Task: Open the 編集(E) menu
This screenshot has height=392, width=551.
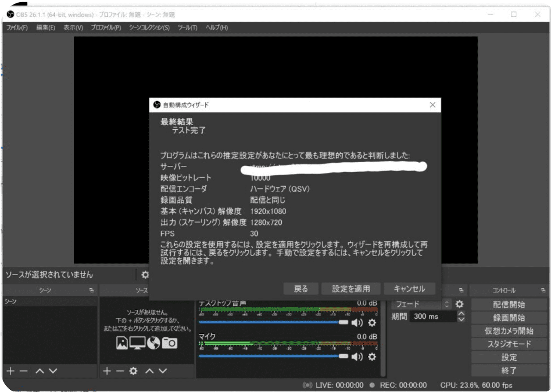Action: [46, 28]
